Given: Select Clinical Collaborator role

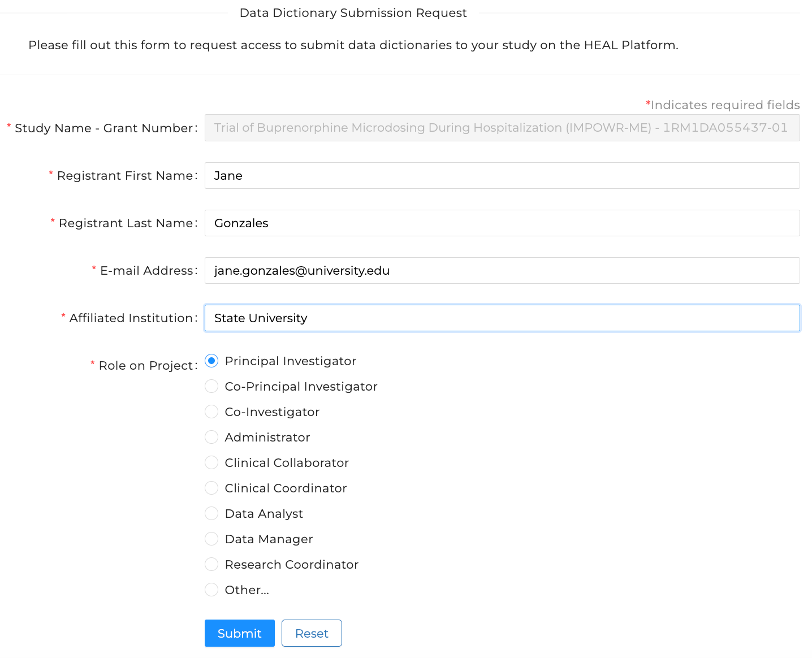Looking at the screenshot, I should tap(211, 462).
